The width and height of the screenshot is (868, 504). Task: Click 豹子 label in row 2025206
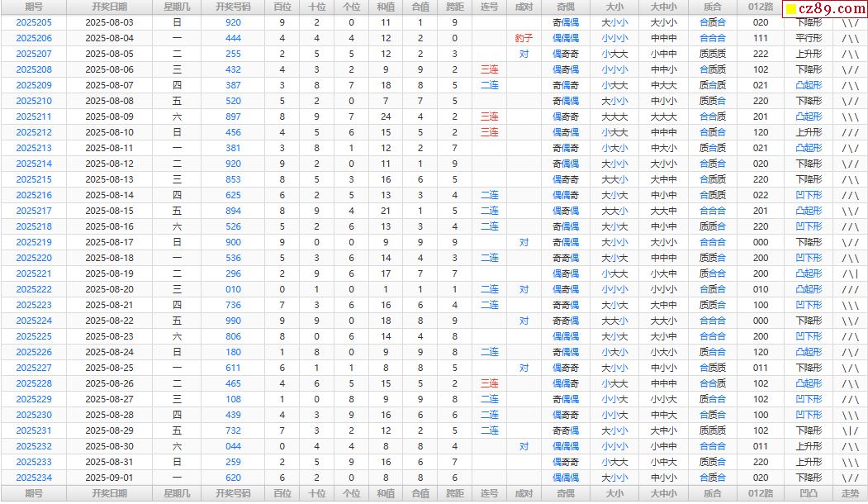pos(524,38)
